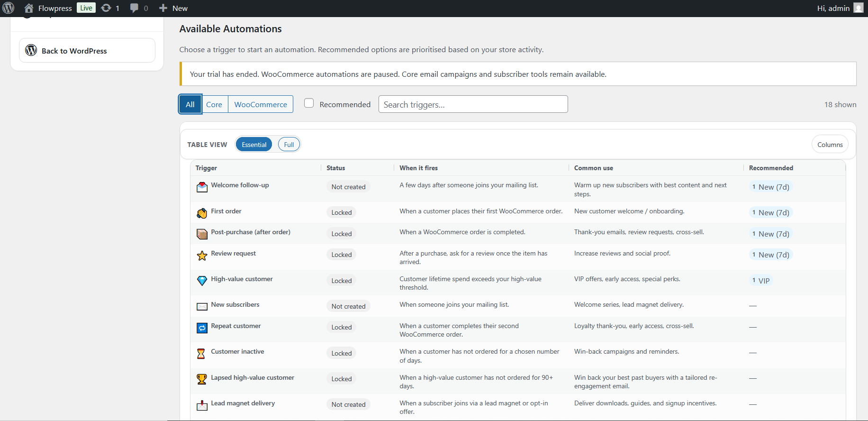Screen dimensions: 868x421
Task: Focus the Search triggers field
Action: (x=473, y=104)
